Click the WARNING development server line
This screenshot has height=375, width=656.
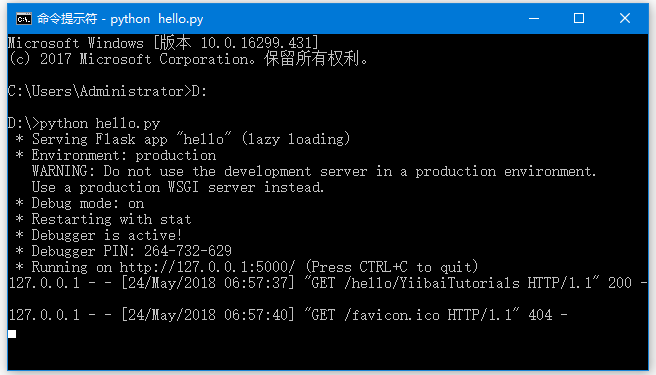tap(314, 172)
